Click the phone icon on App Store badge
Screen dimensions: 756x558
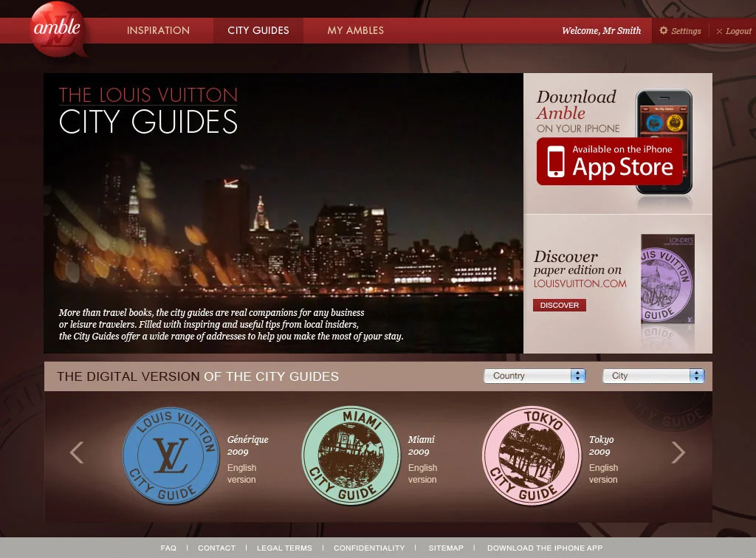tap(555, 162)
